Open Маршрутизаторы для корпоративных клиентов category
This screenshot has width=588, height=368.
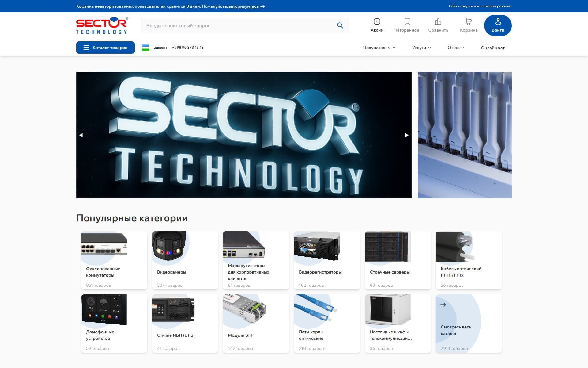point(256,260)
